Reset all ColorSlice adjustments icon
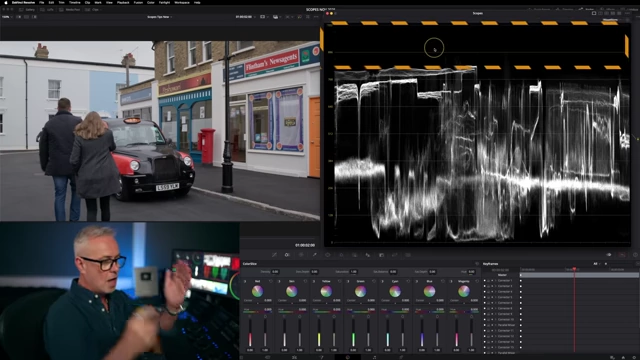The width and height of the screenshot is (640, 360). 477,264
